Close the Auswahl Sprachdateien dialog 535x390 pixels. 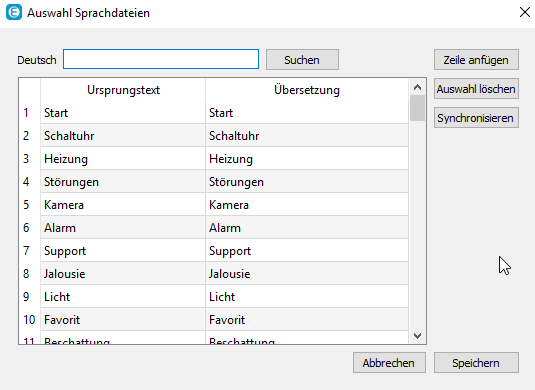(x=524, y=12)
